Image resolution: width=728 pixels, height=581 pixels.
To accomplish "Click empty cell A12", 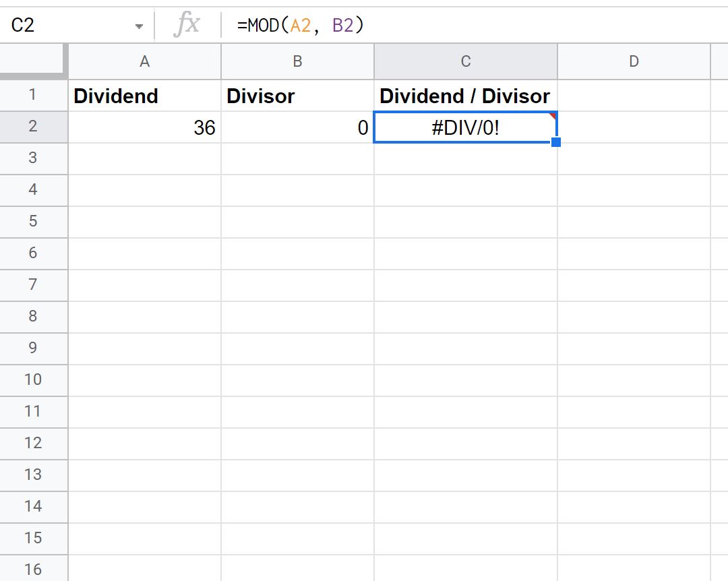I will click(x=144, y=444).
